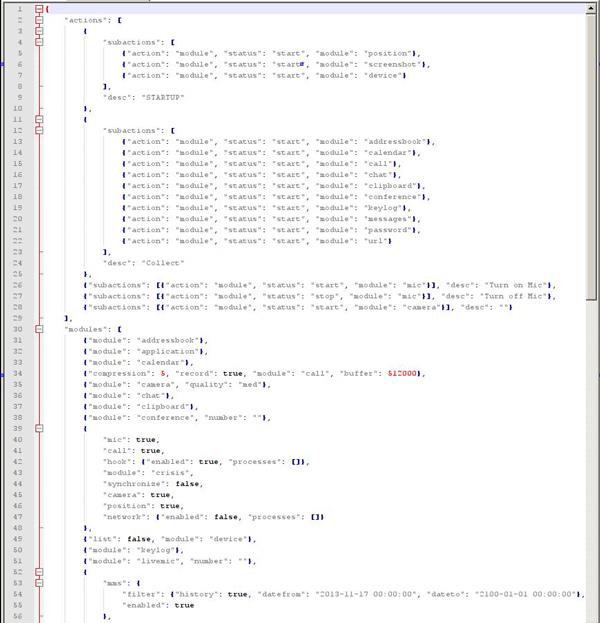Collapse the root object fold on line 1
600x623 pixels.
39,9
